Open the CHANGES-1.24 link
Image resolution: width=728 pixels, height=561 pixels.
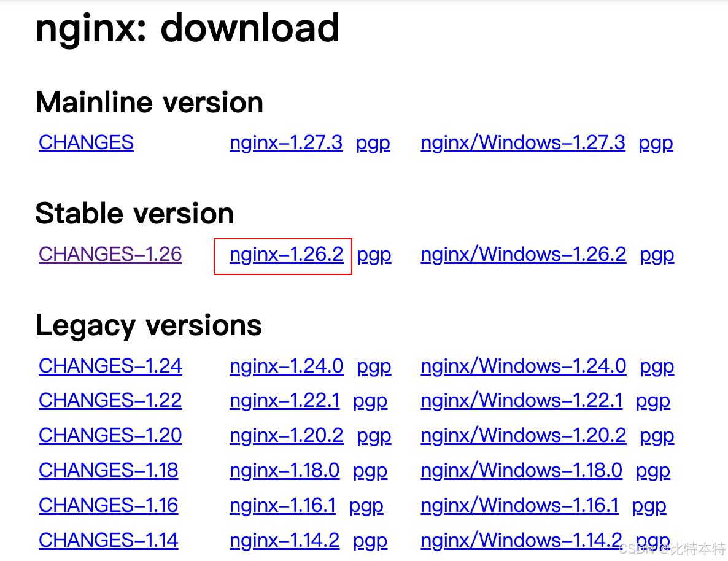pos(110,366)
